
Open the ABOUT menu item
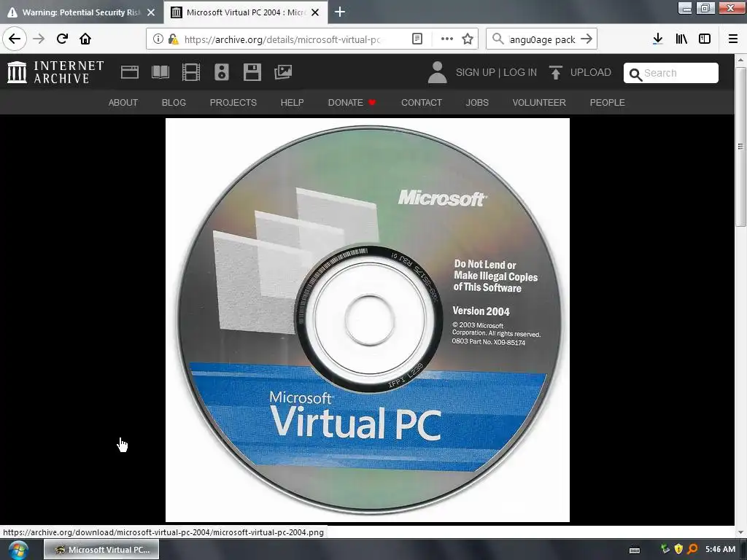point(123,102)
